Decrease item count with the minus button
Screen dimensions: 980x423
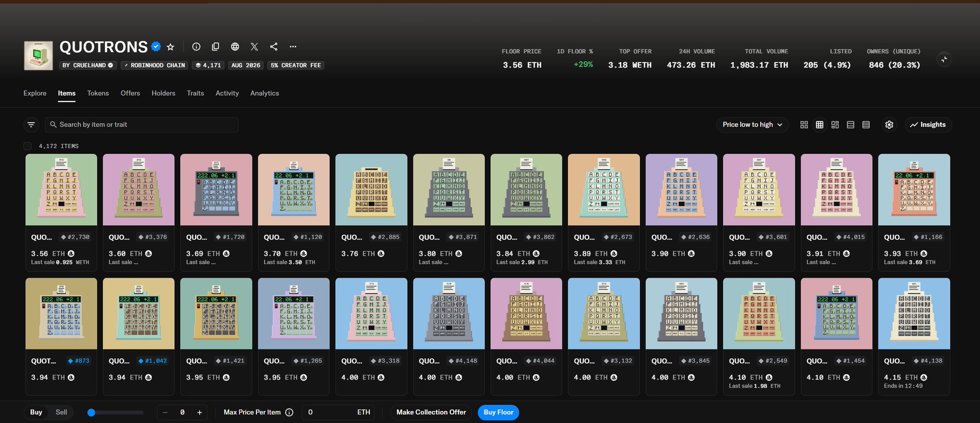point(165,412)
